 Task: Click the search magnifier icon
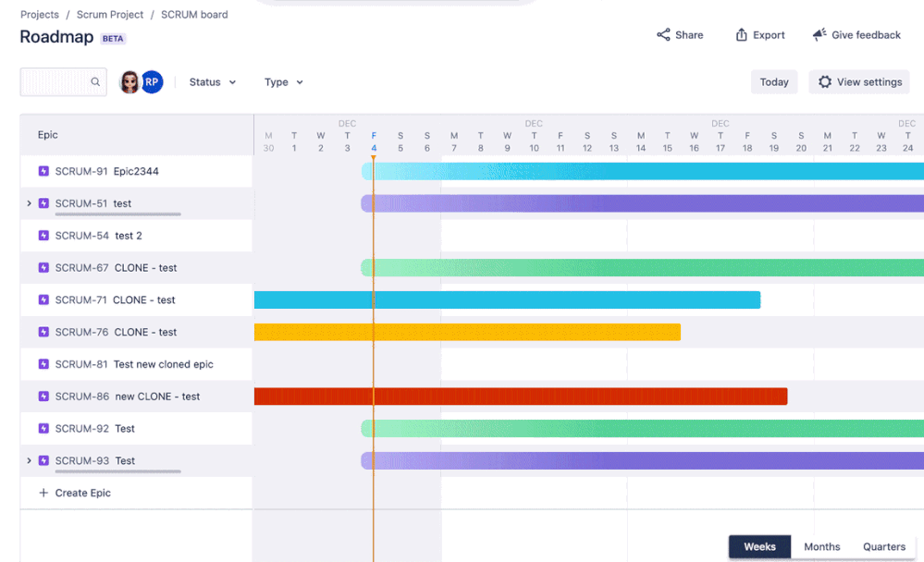click(x=95, y=81)
